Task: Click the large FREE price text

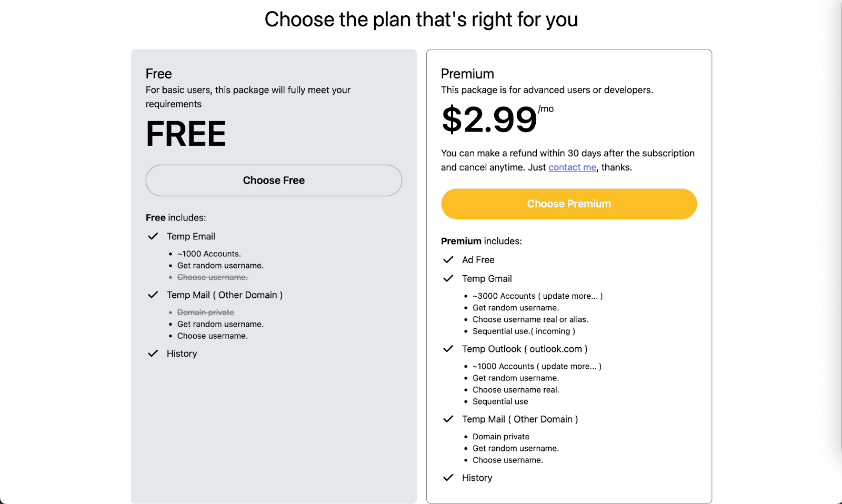Action: [186, 134]
